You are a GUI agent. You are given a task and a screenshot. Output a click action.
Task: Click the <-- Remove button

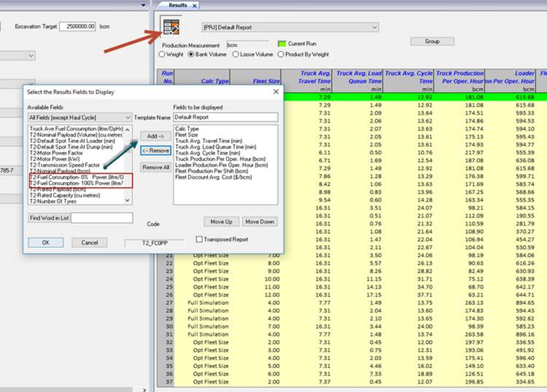point(155,151)
